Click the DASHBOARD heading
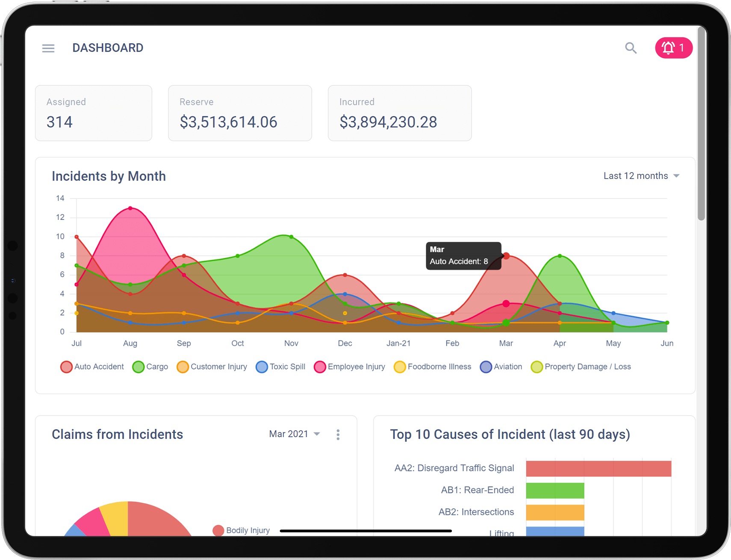The height and width of the screenshot is (560, 731). 108,47
